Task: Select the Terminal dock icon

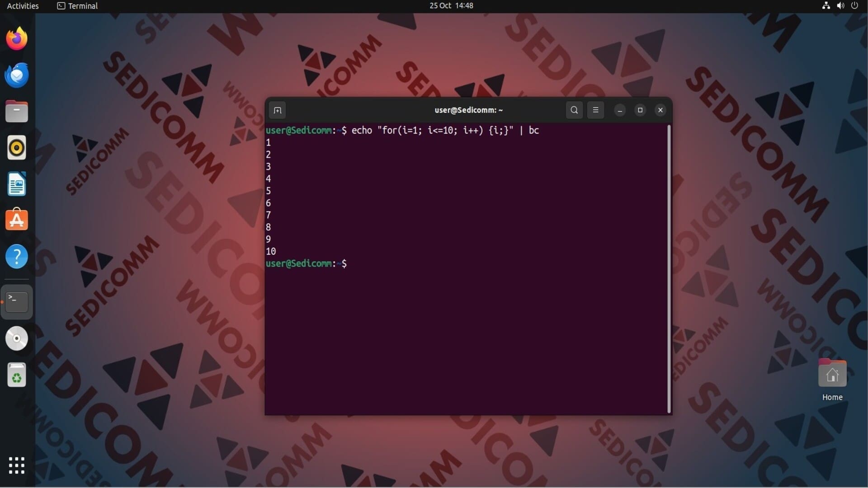Action: 17,302
